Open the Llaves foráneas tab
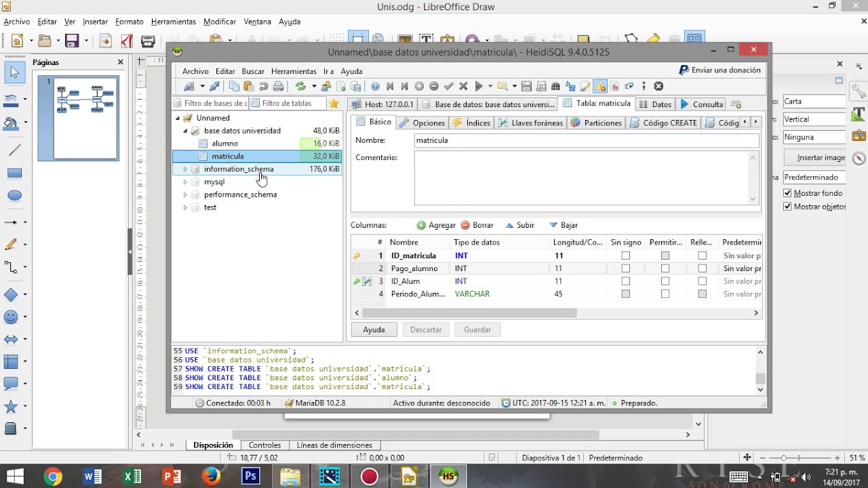The height and width of the screenshot is (488, 868). point(531,123)
